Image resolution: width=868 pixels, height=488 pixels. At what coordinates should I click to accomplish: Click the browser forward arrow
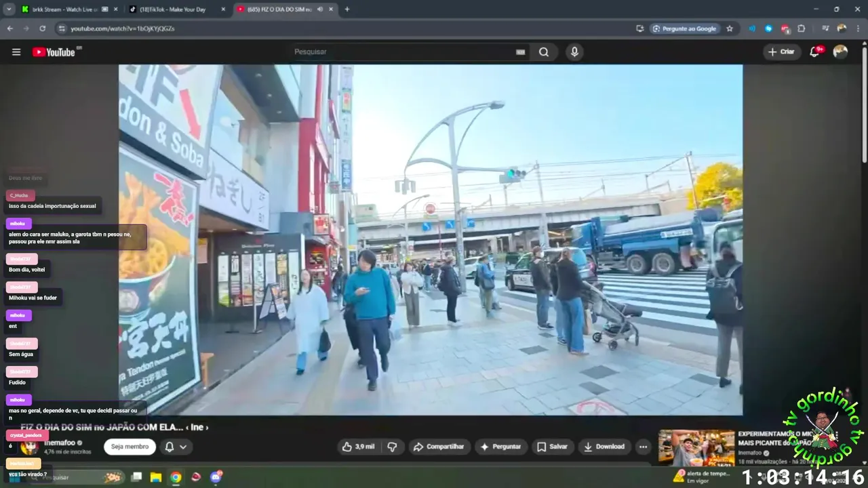click(26, 28)
